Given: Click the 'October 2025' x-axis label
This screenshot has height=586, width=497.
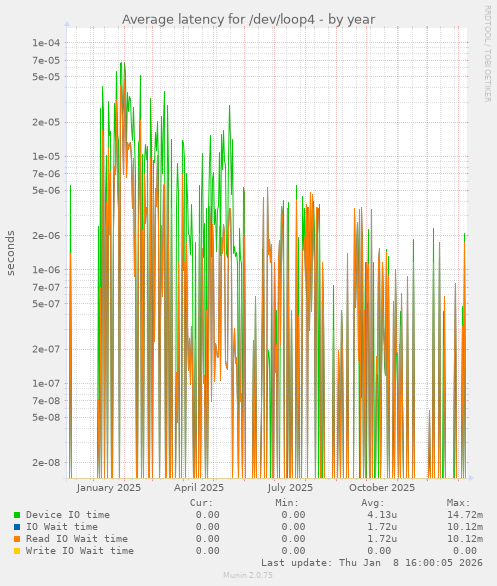Looking at the screenshot, I should point(382,488).
